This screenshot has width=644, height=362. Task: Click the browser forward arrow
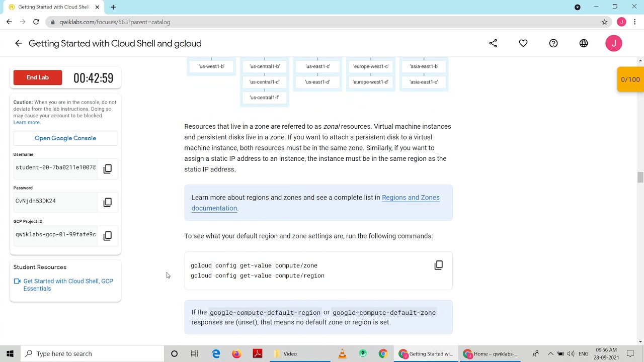(x=23, y=22)
